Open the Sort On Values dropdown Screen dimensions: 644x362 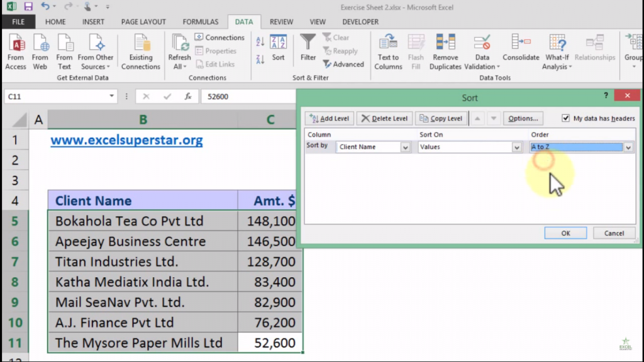[517, 147]
